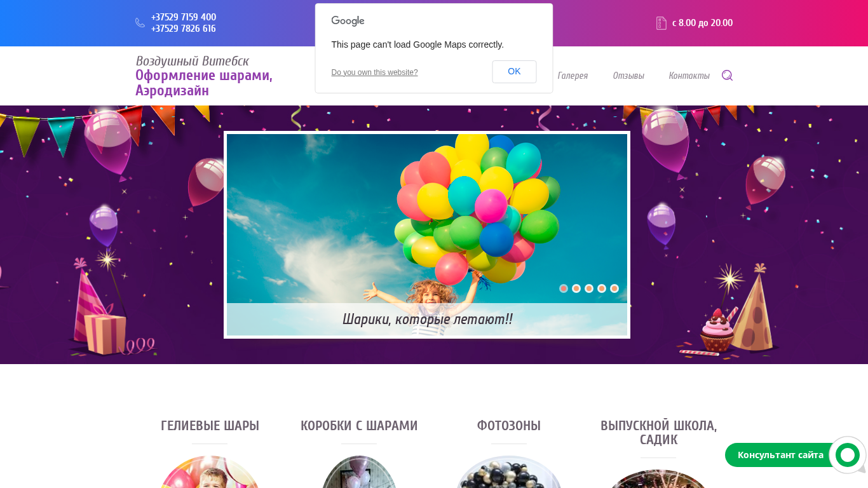
Task: Open the Контакты menu item
Action: coord(689,76)
